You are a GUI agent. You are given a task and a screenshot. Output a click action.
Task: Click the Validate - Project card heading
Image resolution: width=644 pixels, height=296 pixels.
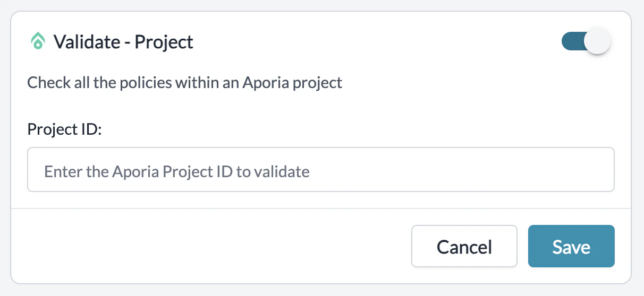[123, 41]
